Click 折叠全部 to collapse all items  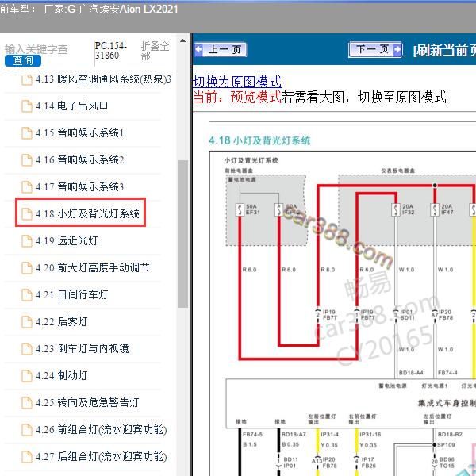[x=155, y=51]
